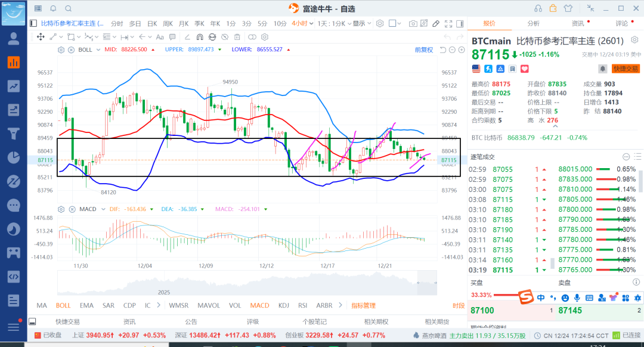
Task: Select the magnet snap tool
Action: tap(200, 37)
